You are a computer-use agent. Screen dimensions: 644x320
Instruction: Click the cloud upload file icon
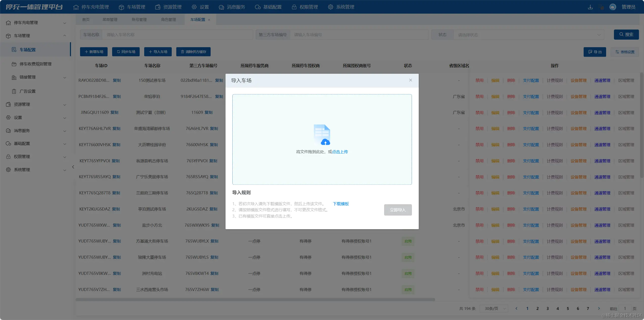coord(322,135)
